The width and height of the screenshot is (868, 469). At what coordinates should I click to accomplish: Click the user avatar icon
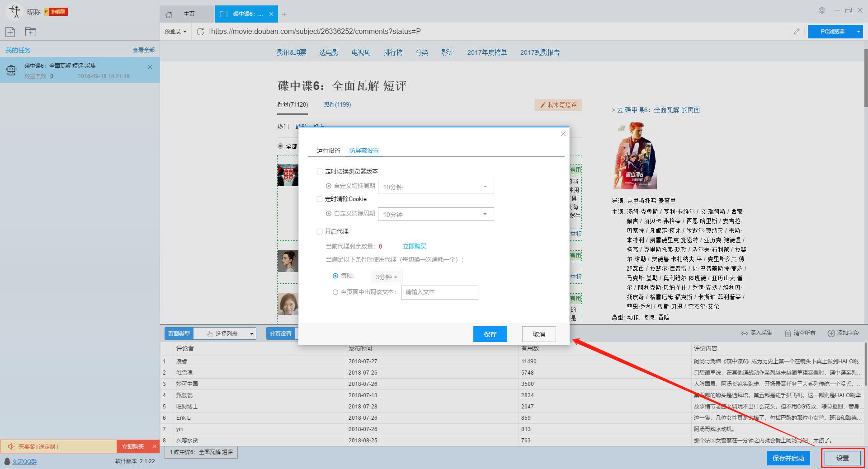tap(15, 11)
